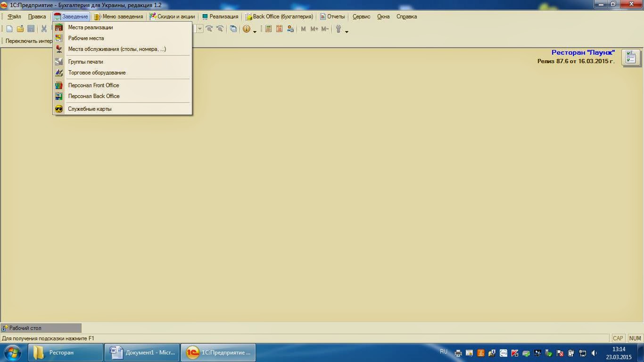Click the printer tray icon

[458, 353]
